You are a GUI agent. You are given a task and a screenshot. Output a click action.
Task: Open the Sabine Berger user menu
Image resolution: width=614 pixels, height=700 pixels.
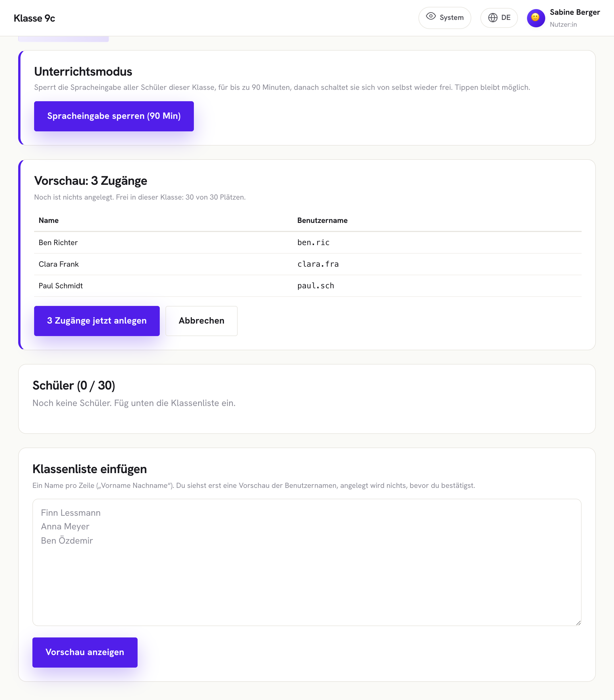[563, 18]
